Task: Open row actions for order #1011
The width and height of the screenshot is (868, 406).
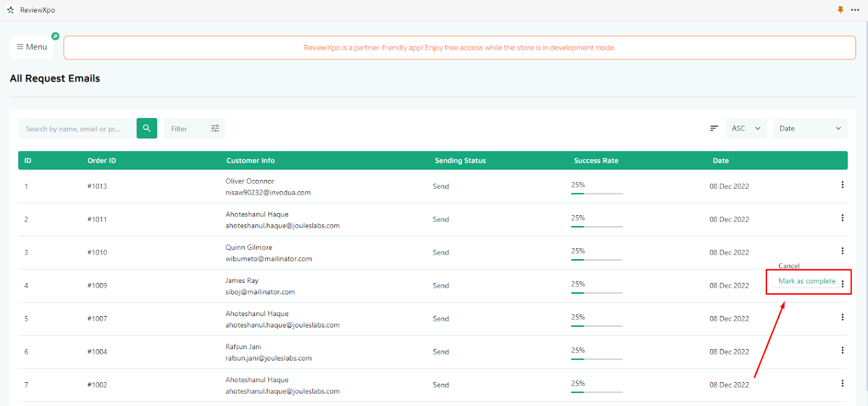Action: click(x=842, y=218)
